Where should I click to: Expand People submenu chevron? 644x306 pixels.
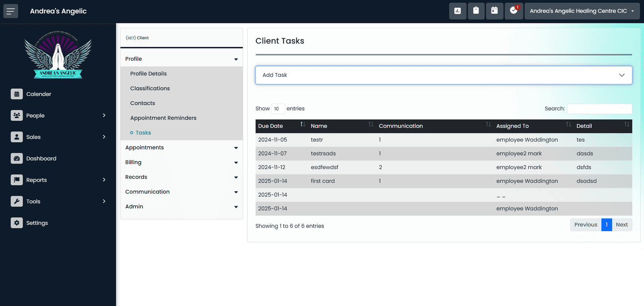tap(104, 116)
